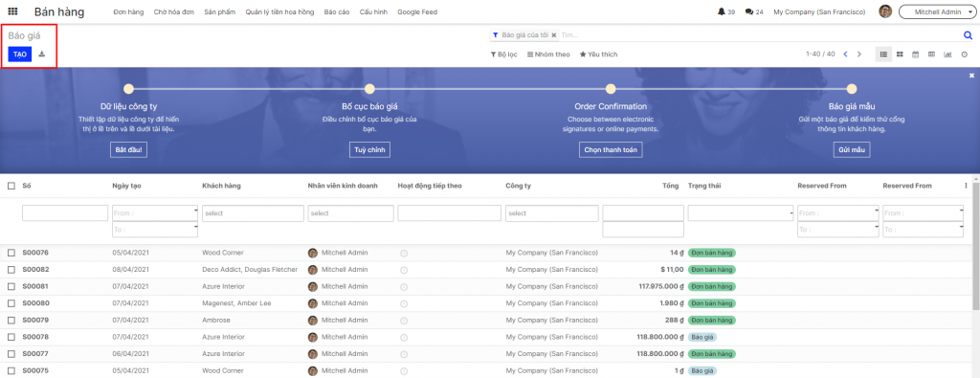The height and width of the screenshot is (378, 980).
Task: Click the Bắt đầu! button
Action: tap(129, 150)
